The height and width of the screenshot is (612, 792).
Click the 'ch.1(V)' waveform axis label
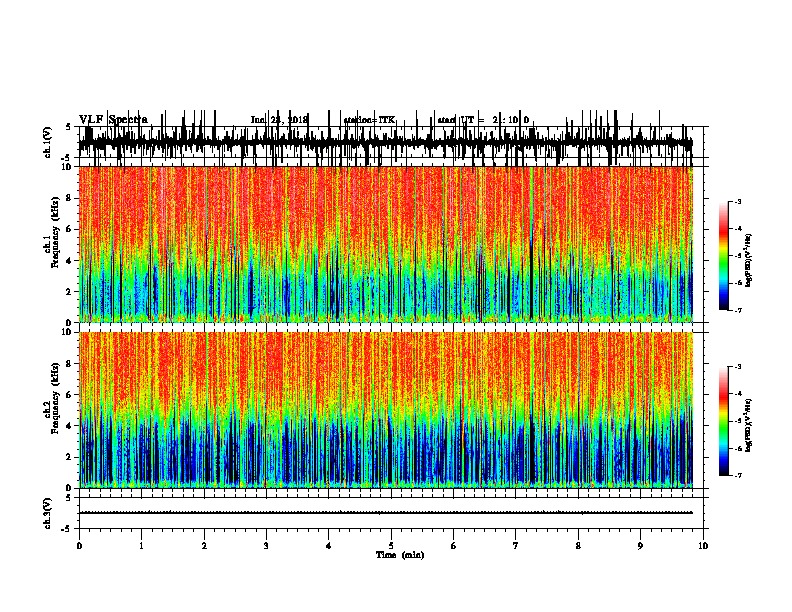tap(48, 142)
